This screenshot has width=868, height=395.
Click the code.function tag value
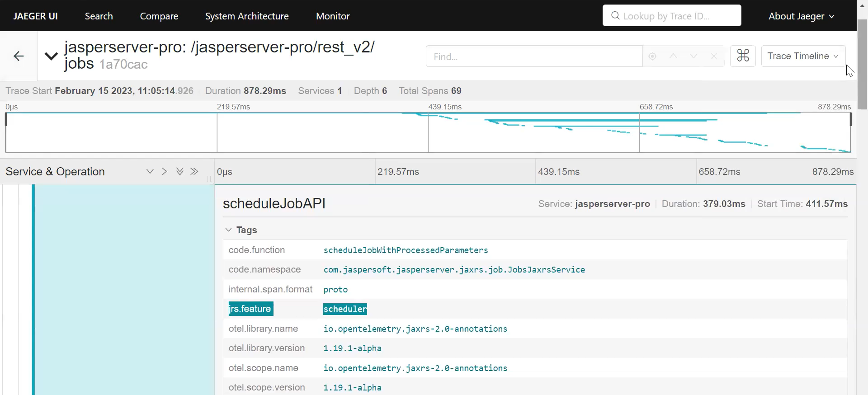pyautogui.click(x=406, y=250)
